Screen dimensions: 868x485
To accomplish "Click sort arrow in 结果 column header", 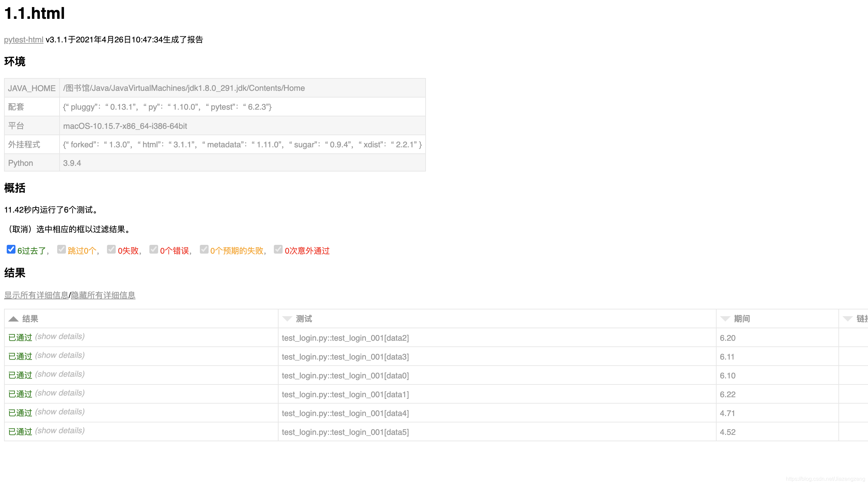I will click(x=13, y=319).
